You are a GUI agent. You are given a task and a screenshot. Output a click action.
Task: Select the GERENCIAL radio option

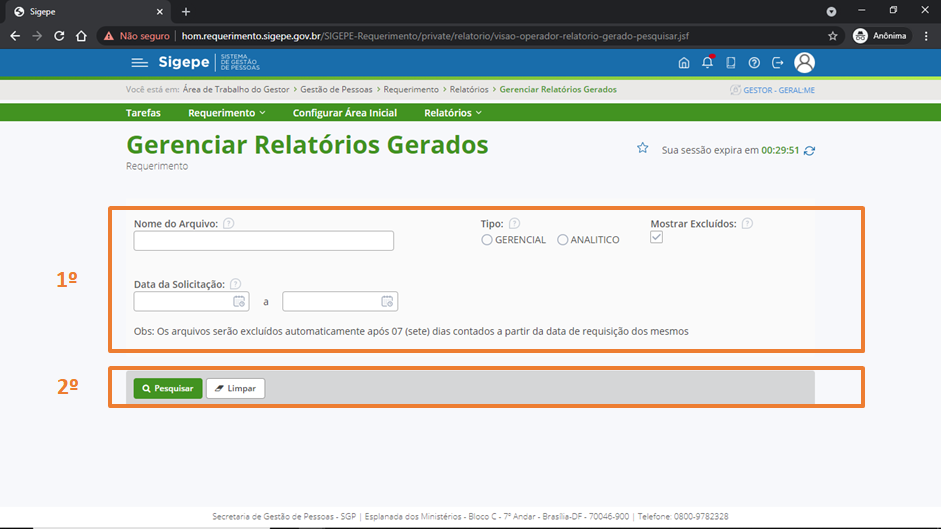click(x=486, y=240)
